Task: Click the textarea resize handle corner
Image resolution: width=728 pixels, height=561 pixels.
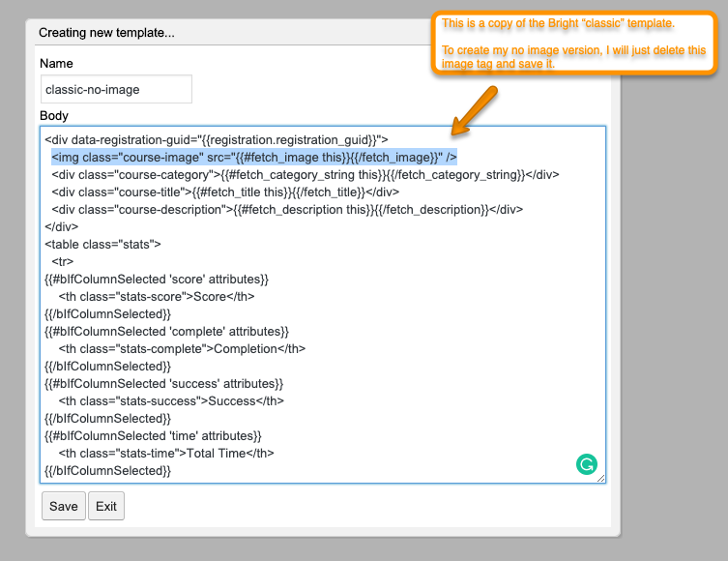Action: (x=600, y=478)
